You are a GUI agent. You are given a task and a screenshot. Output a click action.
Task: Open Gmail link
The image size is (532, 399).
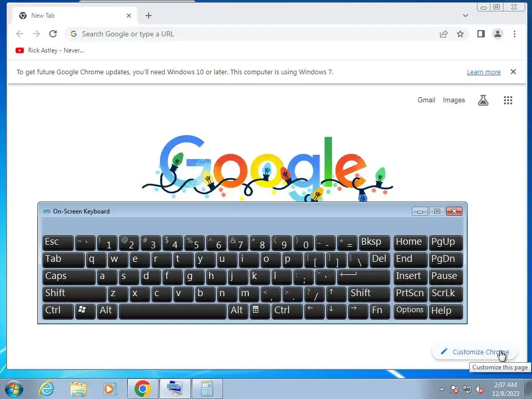(426, 100)
